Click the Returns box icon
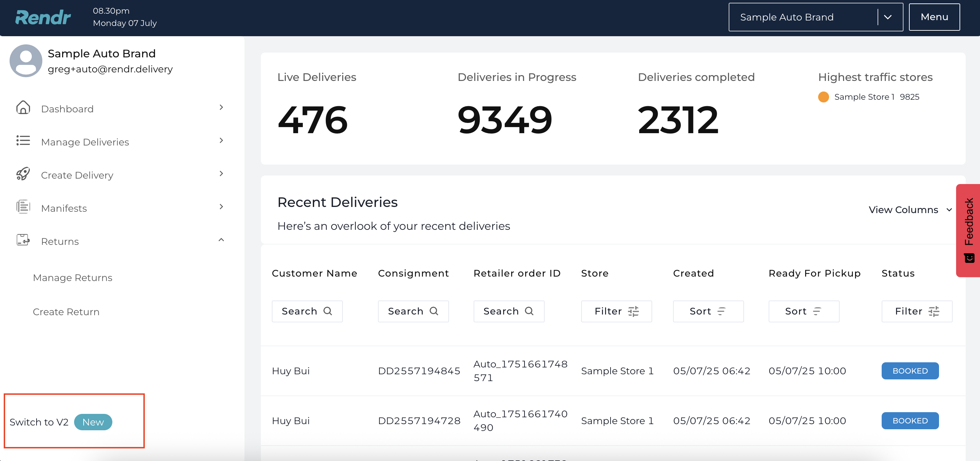The width and height of the screenshot is (980, 461). 23,240
